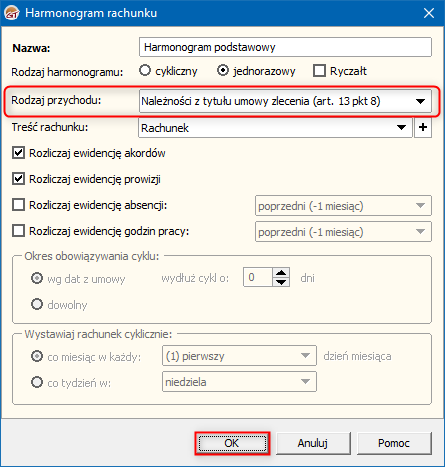Uncheck Rozliczaj ewidencję prowizji
The height and width of the screenshot is (467, 445).
coord(18,179)
